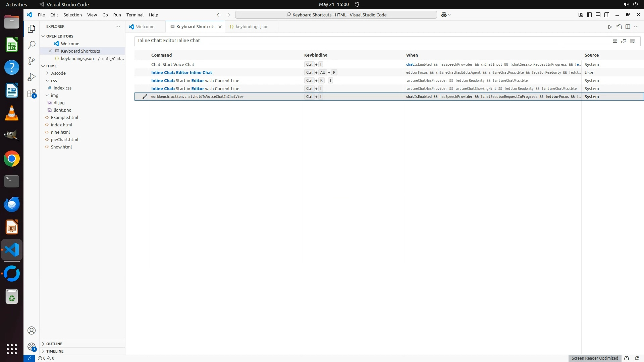Open the Source Control view
Viewport: 644px width, 362px height.
[x=32, y=61]
